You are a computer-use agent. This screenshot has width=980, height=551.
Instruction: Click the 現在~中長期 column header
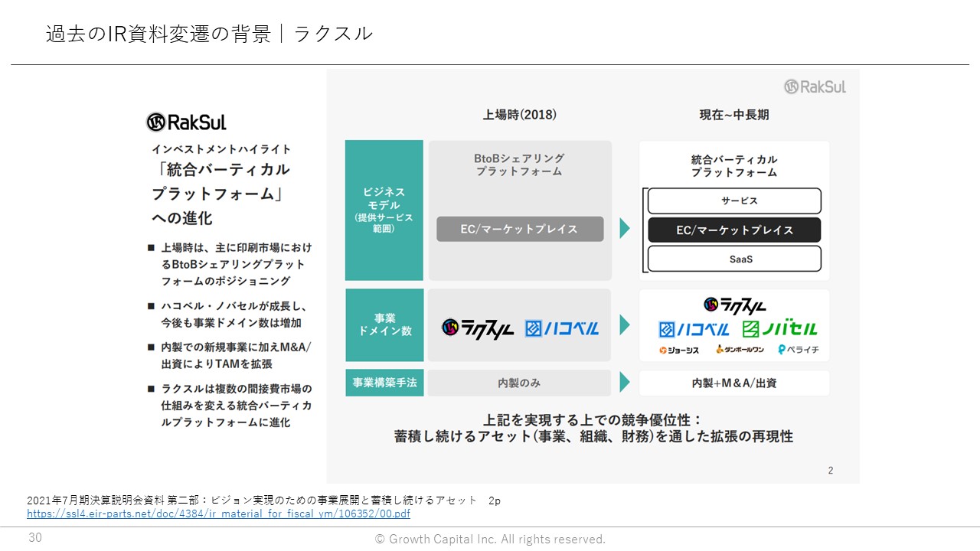tap(734, 115)
